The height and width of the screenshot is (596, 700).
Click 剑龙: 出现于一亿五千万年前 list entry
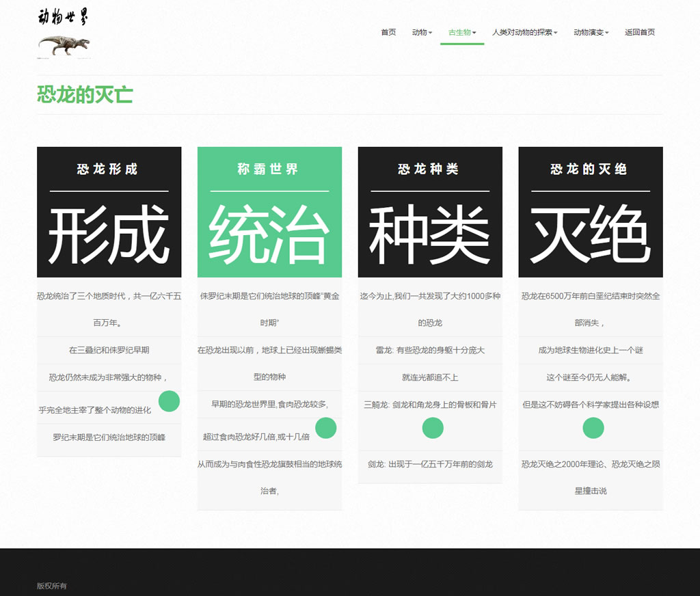430,464
